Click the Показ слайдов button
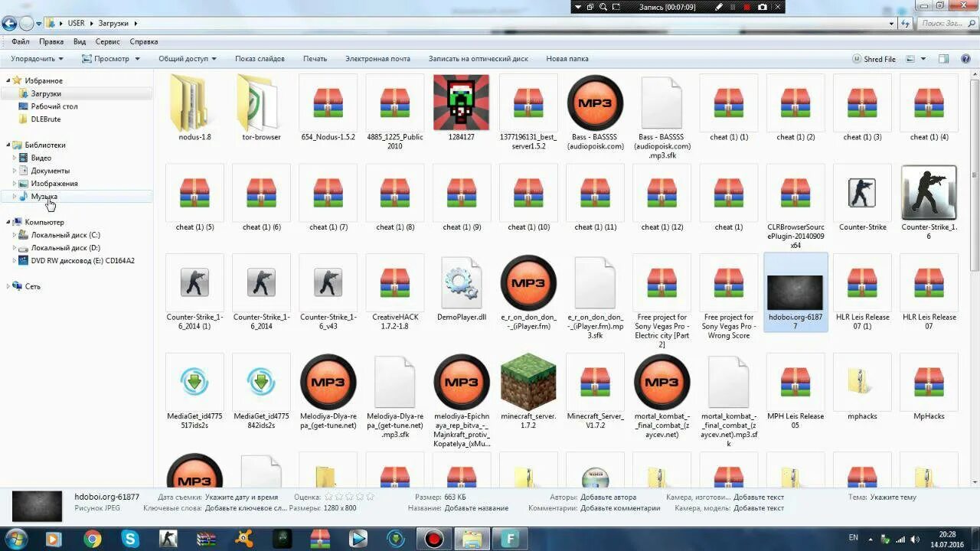 pyautogui.click(x=260, y=59)
